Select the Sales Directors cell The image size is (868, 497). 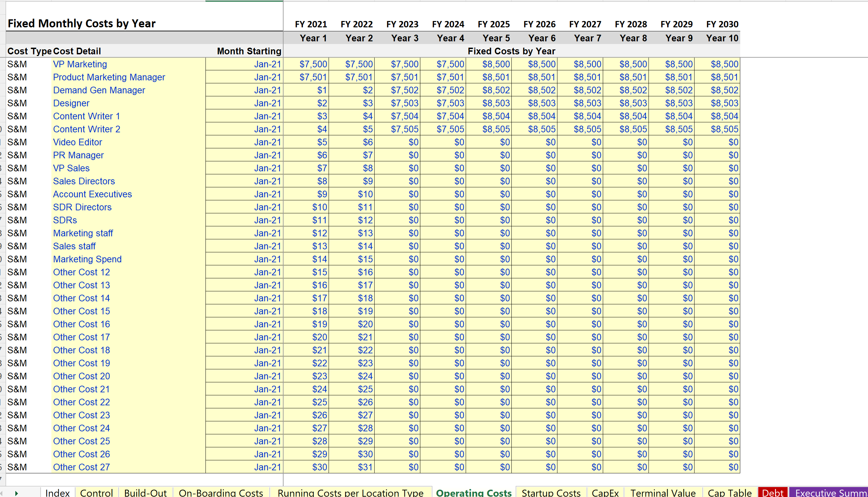(x=128, y=181)
